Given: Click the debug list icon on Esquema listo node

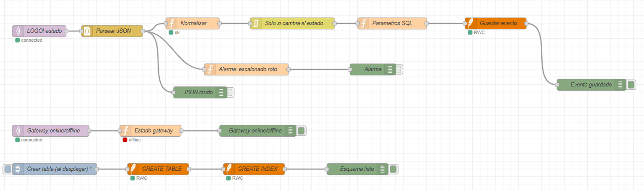Looking at the screenshot, I should (383, 169).
